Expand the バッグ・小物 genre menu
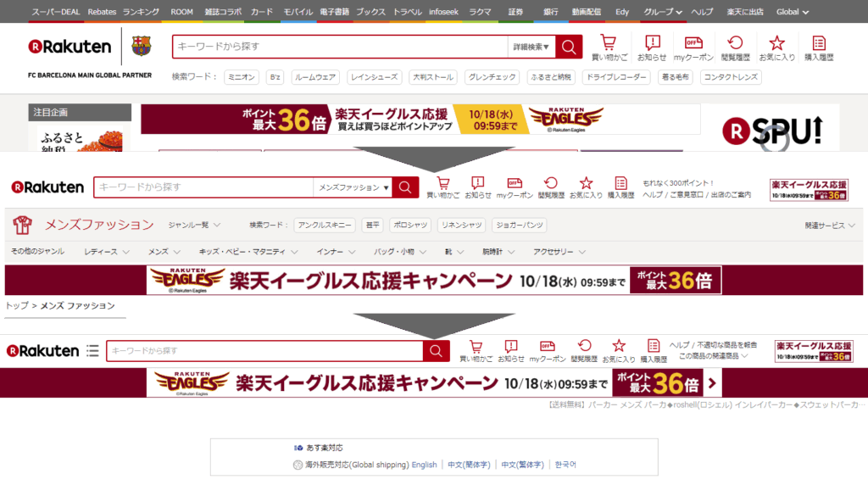This screenshot has height=485, width=868. pos(400,251)
